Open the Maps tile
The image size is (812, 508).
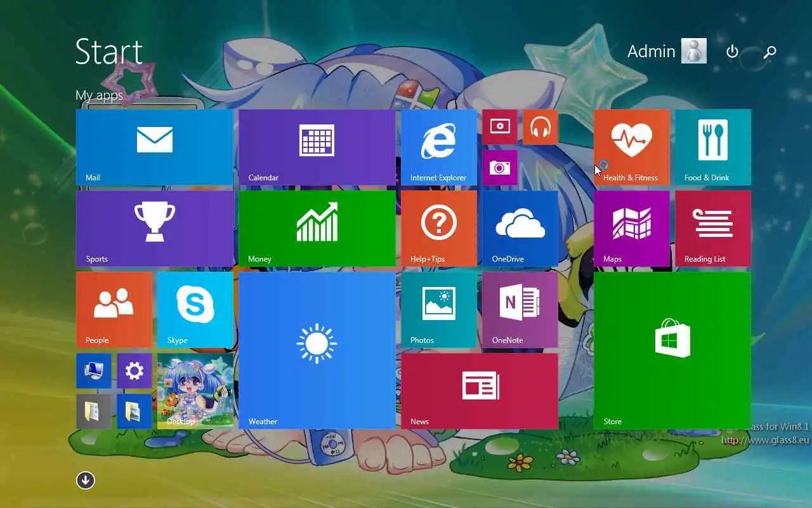tap(632, 229)
